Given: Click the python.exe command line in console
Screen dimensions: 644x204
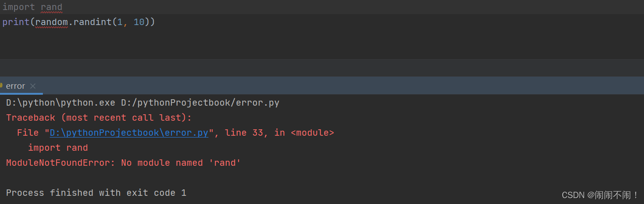Looking at the screenshot, I should pyautogui.click(x=142, y=102).
